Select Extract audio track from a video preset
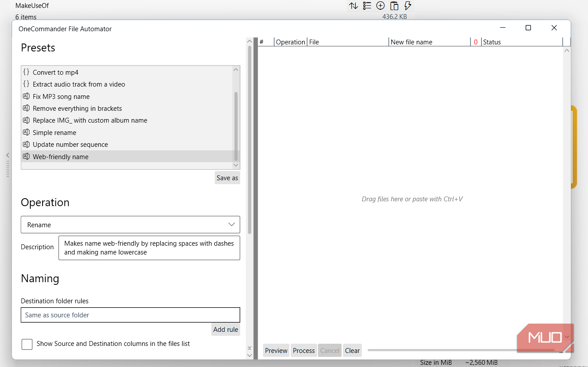The image size is (588, 367). pyautogui.click(x=127, y=84)
